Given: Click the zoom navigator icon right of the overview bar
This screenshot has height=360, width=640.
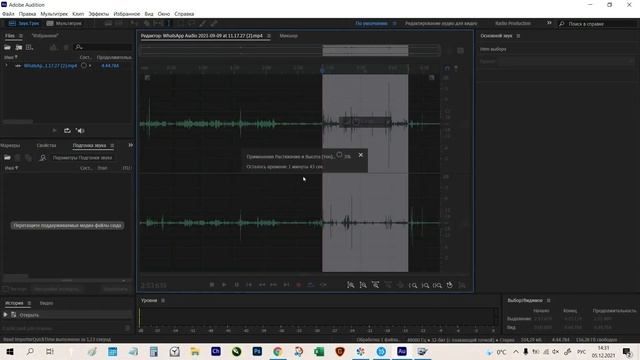Looking at the screenshot, I should 460,51.
